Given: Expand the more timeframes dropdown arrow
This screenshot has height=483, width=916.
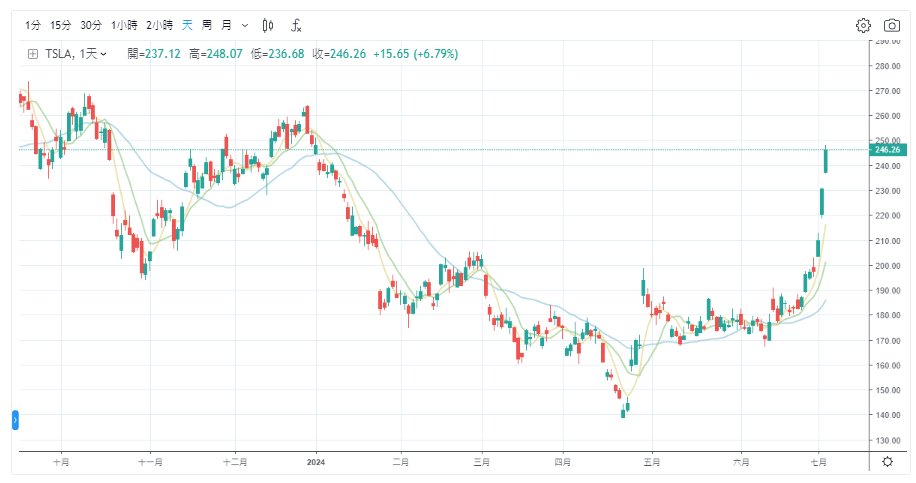Looking at the screenshot, I should [x=245, y=25].
